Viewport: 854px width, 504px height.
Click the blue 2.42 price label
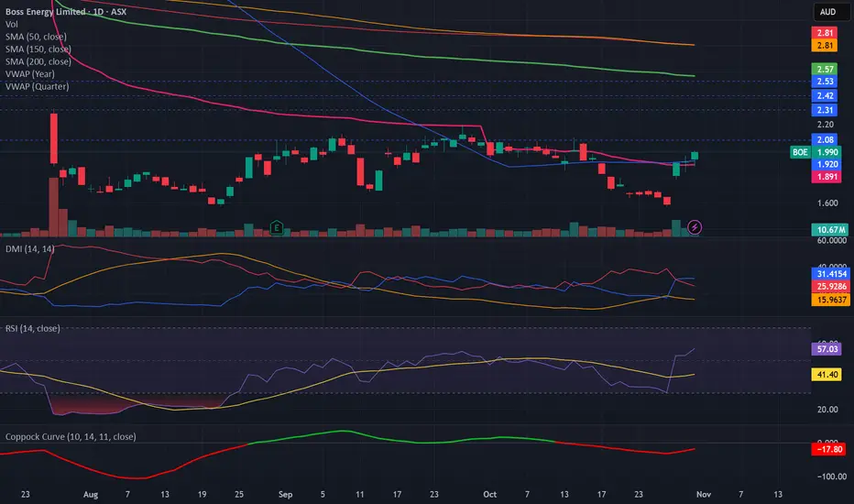click(825, 95)
